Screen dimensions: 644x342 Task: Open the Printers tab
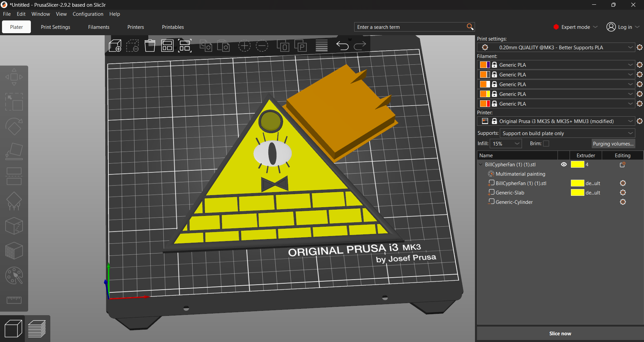click(136, 27)
